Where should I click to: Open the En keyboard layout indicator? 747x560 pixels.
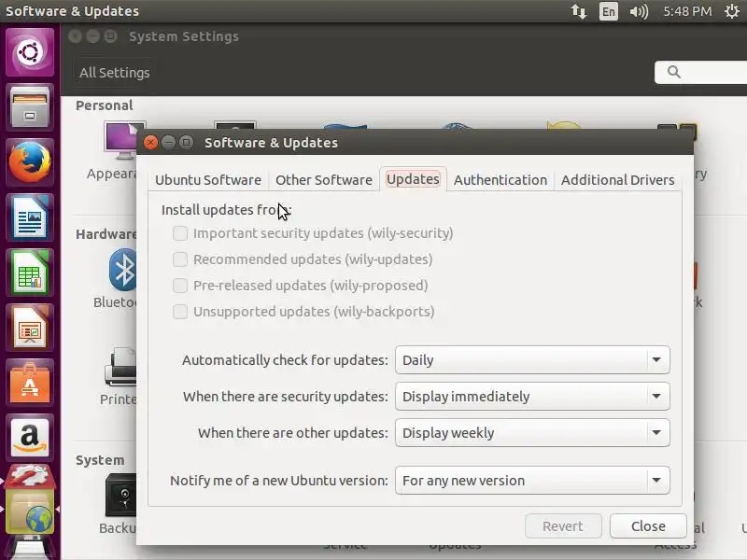tap(609, 11)
